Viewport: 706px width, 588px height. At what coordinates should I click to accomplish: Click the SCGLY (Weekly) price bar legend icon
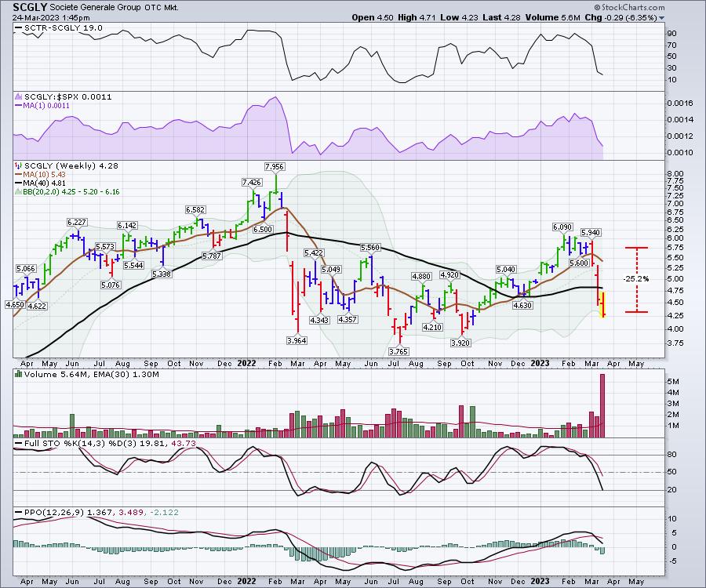(x=19, y=165)
